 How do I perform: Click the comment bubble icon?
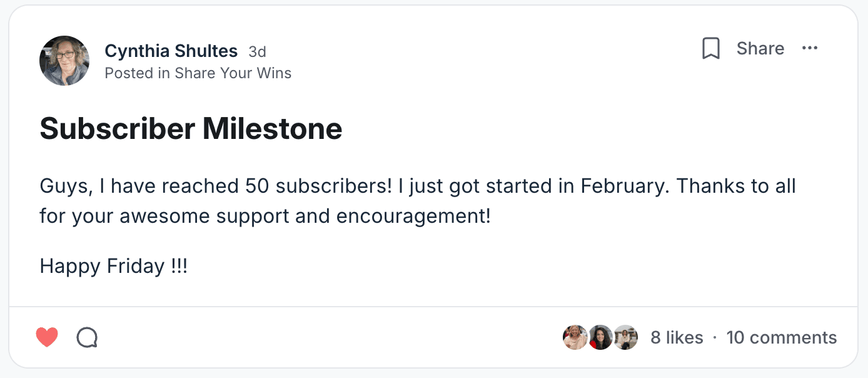pos(87,338)
